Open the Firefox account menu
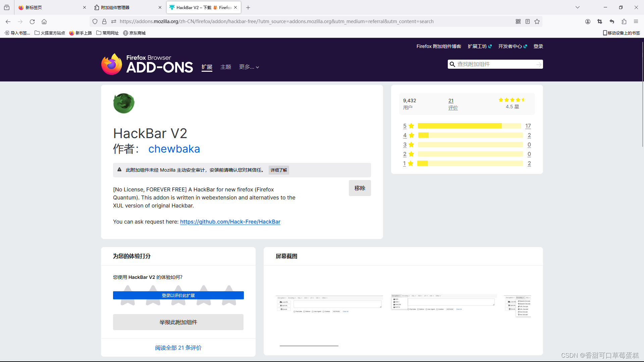 coord(588,21)
